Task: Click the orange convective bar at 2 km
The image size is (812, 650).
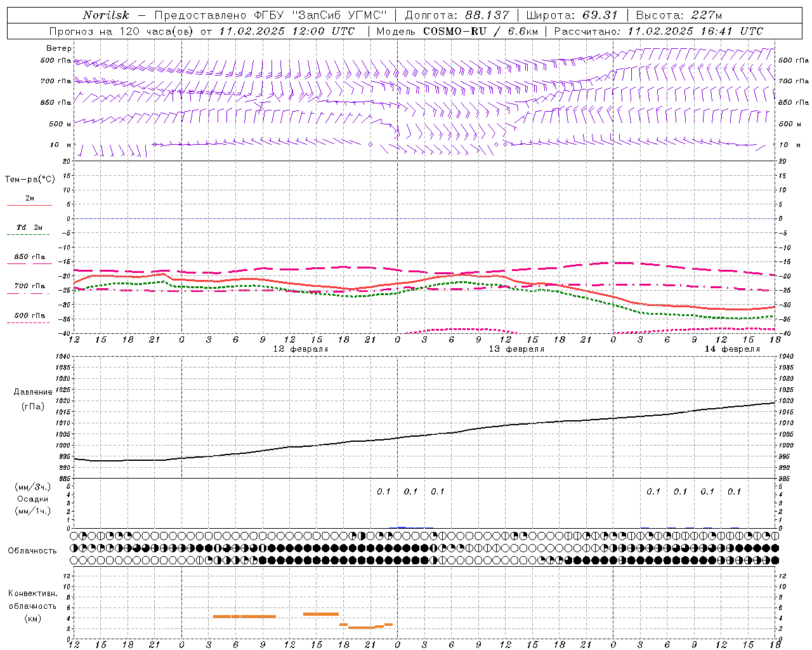Action: click(x=361, y=628)
